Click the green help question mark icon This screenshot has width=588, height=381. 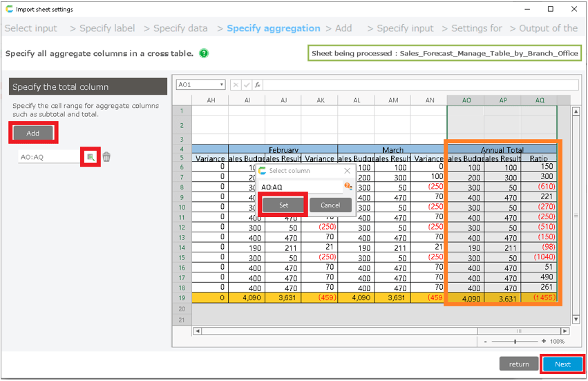[x=204, y=53]
